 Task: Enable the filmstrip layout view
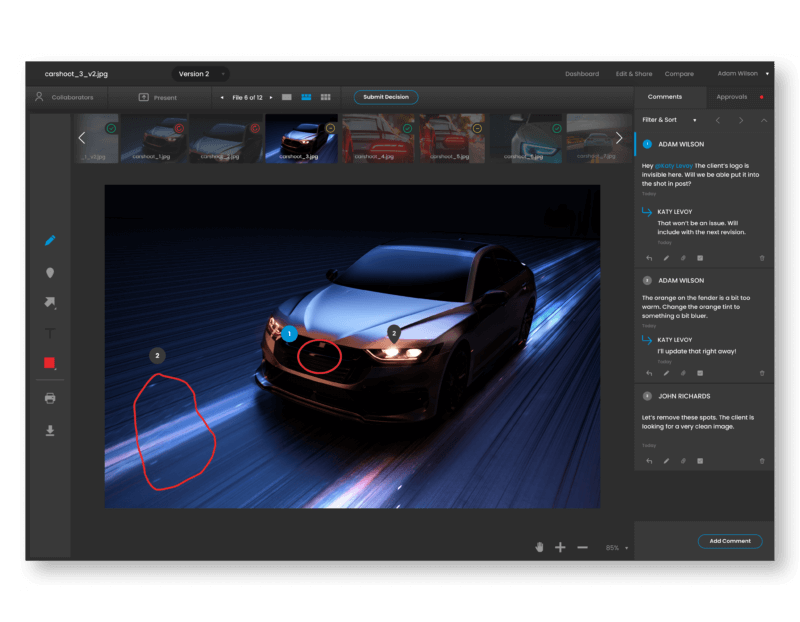pos(306,97)
